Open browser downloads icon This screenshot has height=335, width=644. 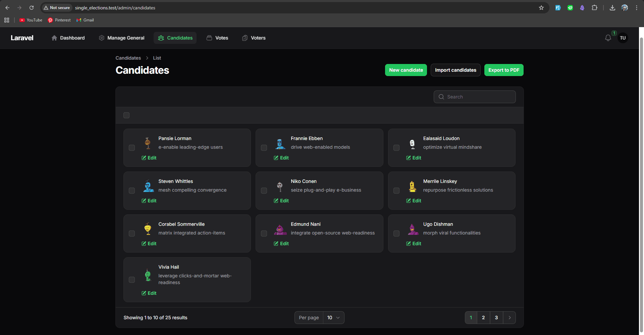[612, 8]
